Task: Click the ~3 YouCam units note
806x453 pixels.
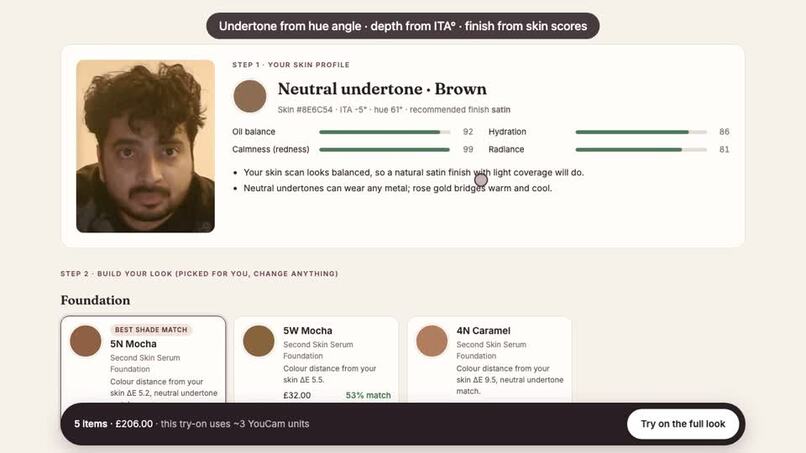Action: (235, 424)
